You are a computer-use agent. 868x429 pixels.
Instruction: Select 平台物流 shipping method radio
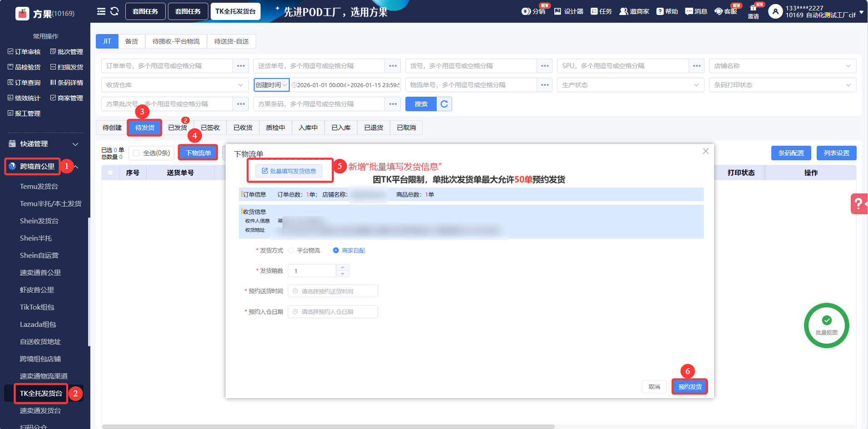[291, 251]
